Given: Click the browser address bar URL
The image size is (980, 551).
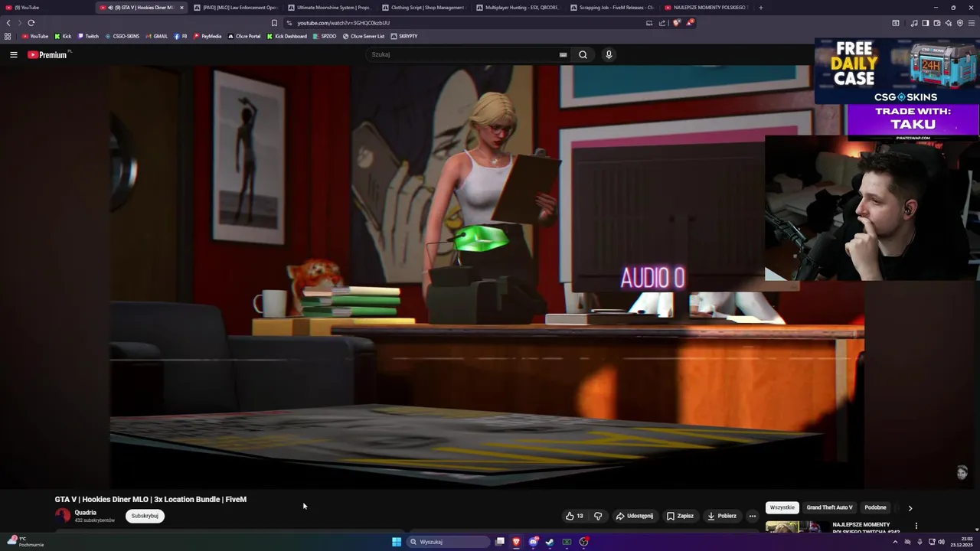Looking at the screenshot, I should click(x=344, y=23).
